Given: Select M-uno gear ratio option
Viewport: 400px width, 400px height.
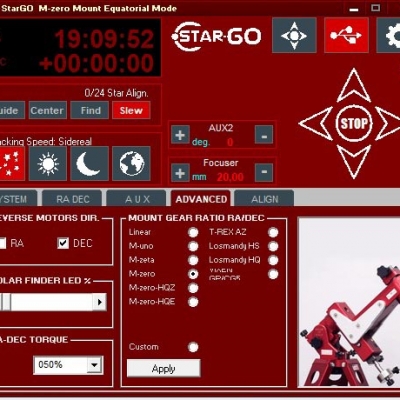Looking at the screenshot, I should (193, 246).
